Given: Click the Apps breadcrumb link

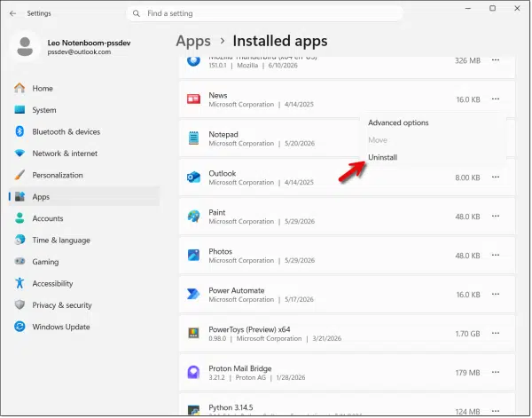Looking at the screenshot, I should point(193,41).
